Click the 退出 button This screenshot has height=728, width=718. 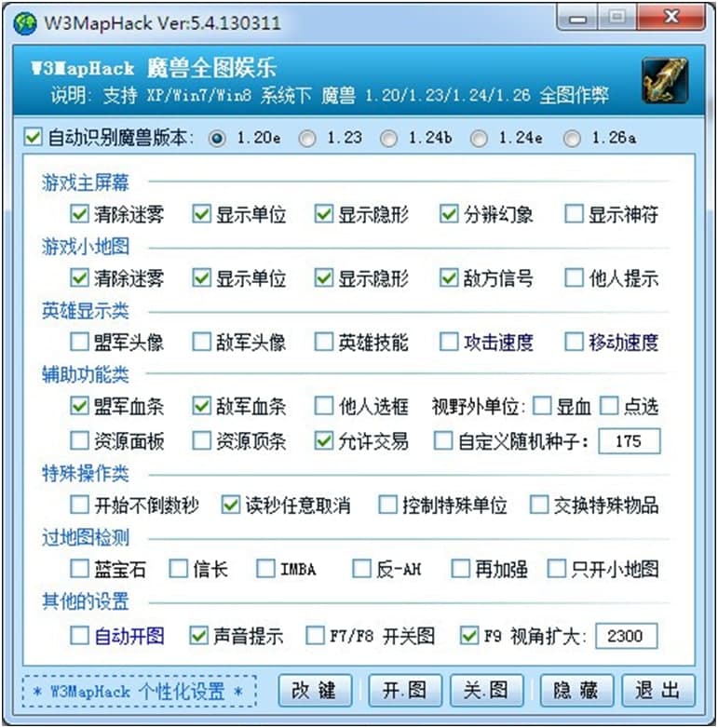coord(658,691)
